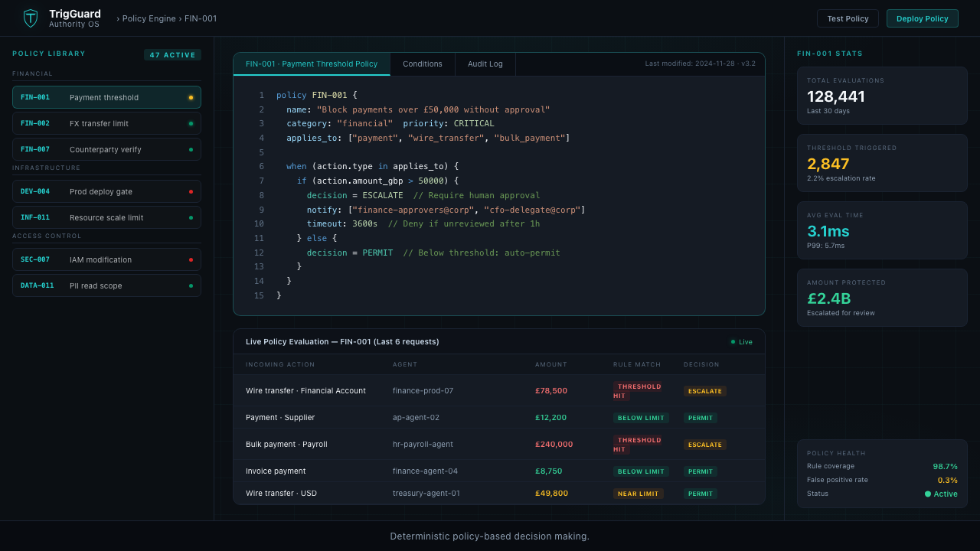The height and width of the screenshot is (551, 980).
Task: Click the AGENT column header
Action: pyautogui.click(x=405, y=364)
